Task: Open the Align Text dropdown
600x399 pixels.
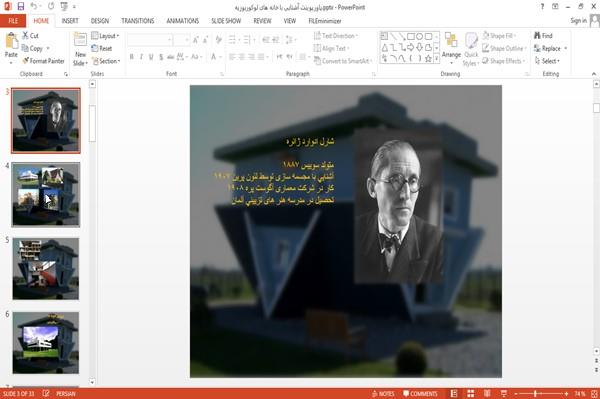Action: click(x=331, y=48)
